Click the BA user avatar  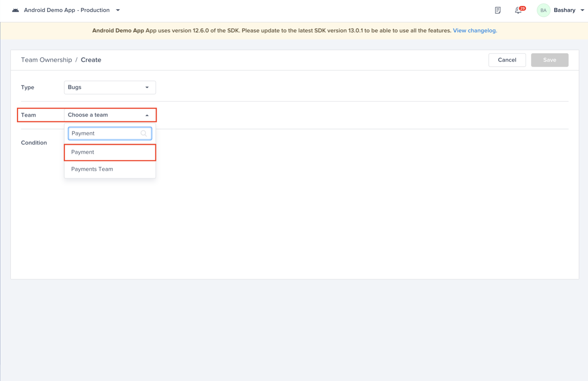click(x=543, y=10)
